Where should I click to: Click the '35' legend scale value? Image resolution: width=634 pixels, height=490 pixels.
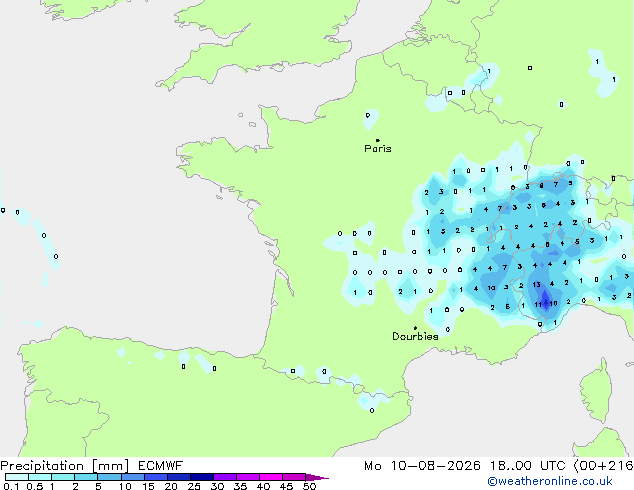pyautogui.click(x=240, y=486)
